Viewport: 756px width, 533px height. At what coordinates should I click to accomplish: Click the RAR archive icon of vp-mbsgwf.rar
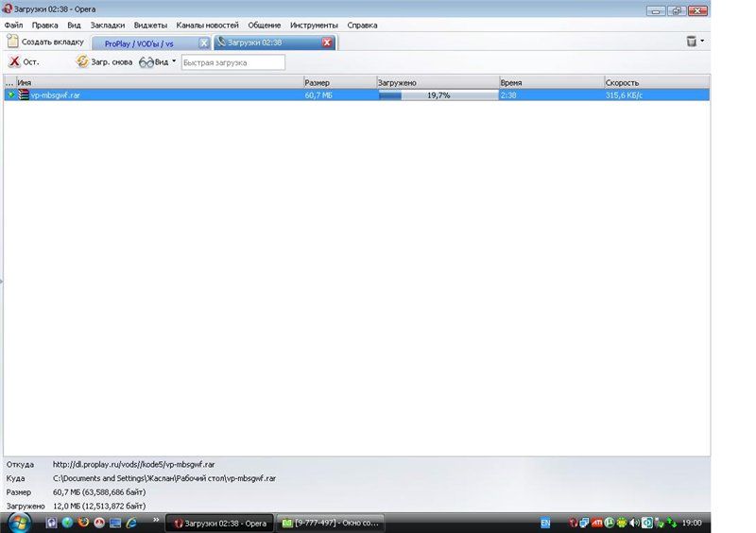pos(24,95)
